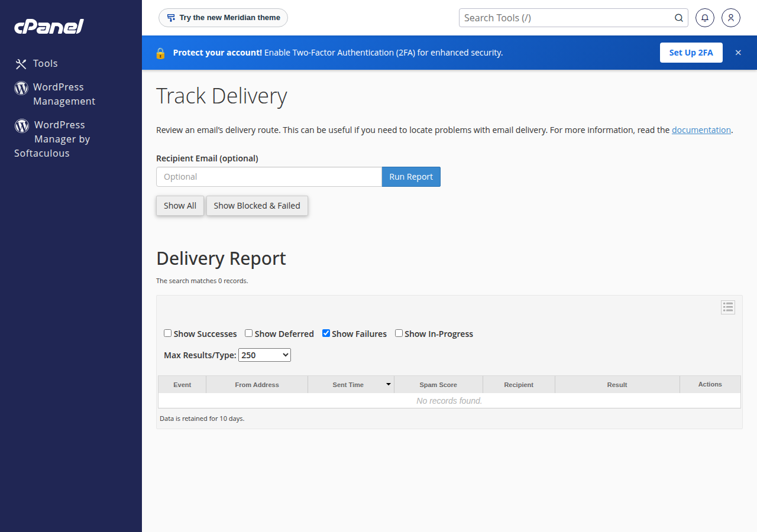757x532 pixels.
Task: Click the Run Report button
Action: [411, 177]
